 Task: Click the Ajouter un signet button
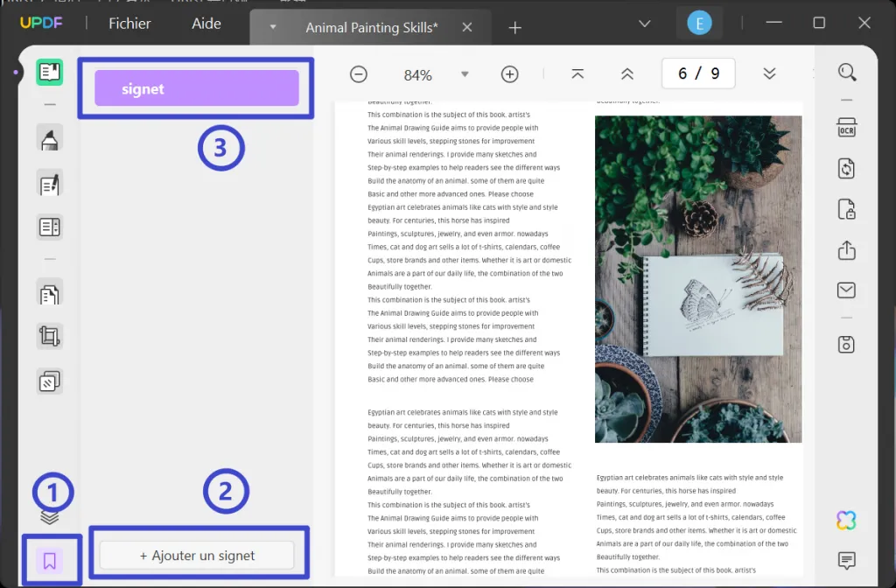(x=198, y=555)
